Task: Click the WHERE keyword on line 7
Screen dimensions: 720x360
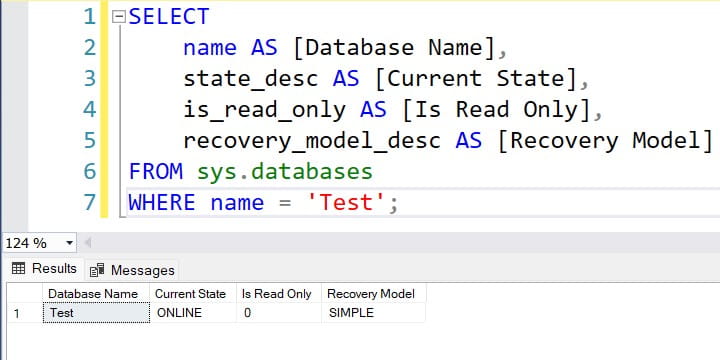Action: tap(162, 202)
